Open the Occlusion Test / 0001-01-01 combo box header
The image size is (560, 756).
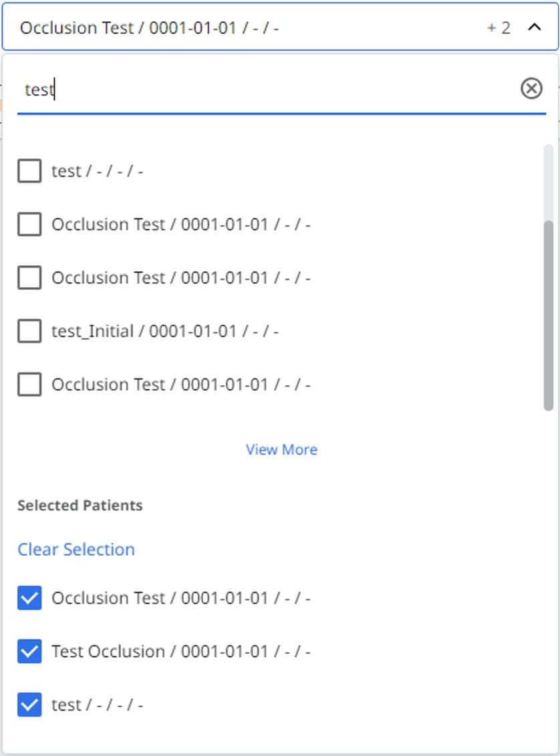(x=280, y=27)
